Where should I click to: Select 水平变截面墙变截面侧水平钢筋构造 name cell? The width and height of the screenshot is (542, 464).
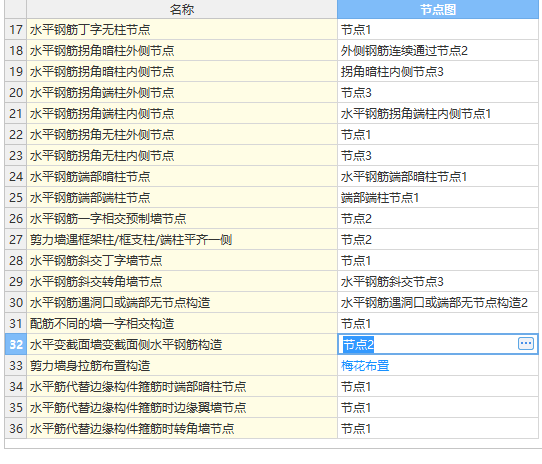182,344
